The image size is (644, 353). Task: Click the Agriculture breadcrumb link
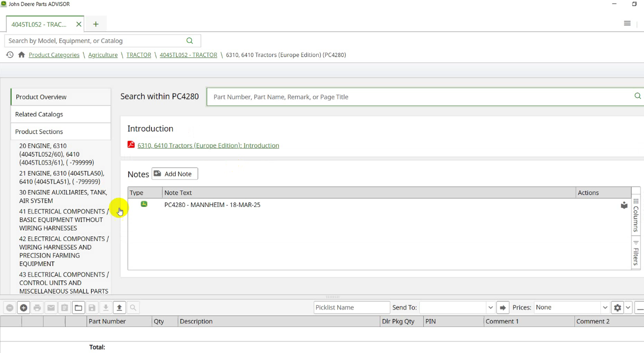[103, 55]
